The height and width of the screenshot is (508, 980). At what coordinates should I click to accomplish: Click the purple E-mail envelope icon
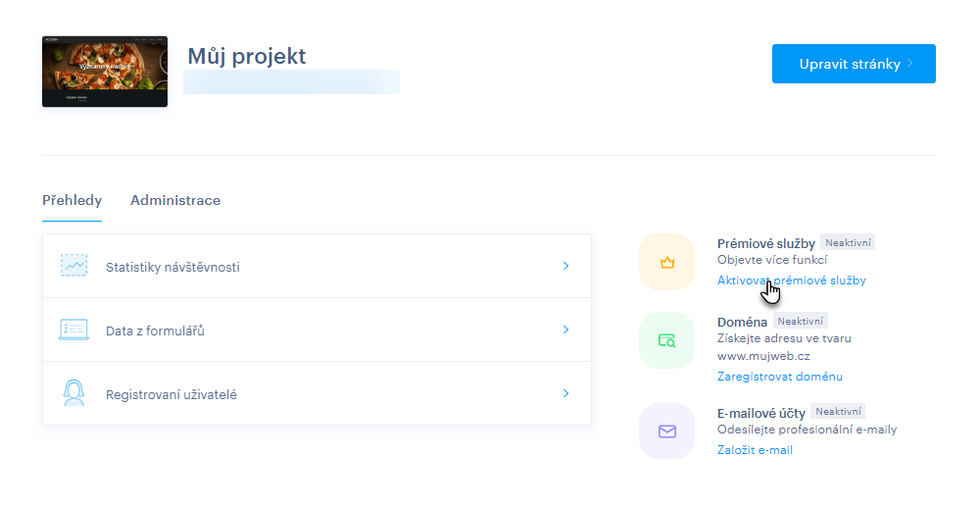tap(667, 431)
